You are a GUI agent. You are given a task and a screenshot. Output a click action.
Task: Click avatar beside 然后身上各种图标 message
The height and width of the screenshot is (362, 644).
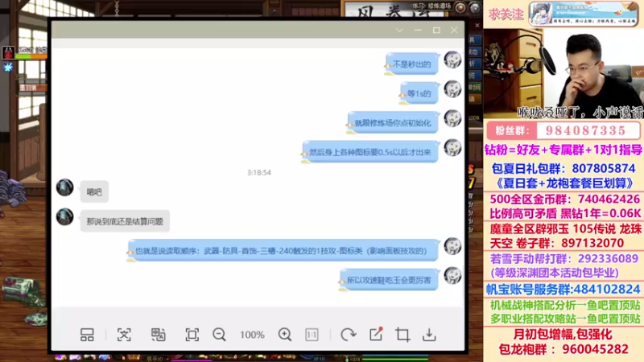452,148
